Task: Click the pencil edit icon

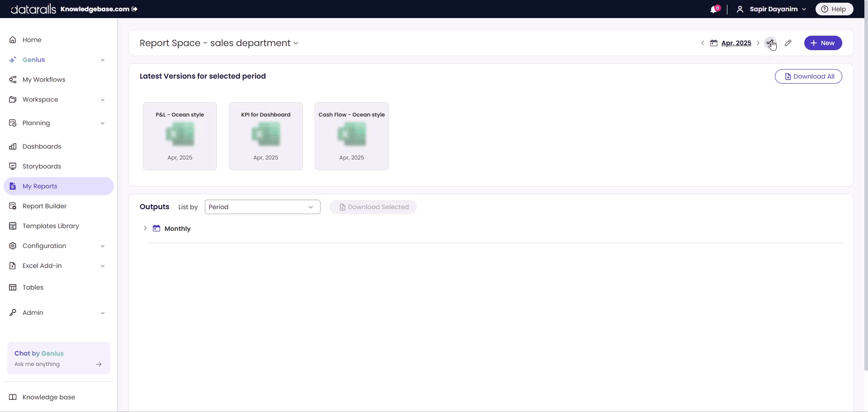Action: 788,43
